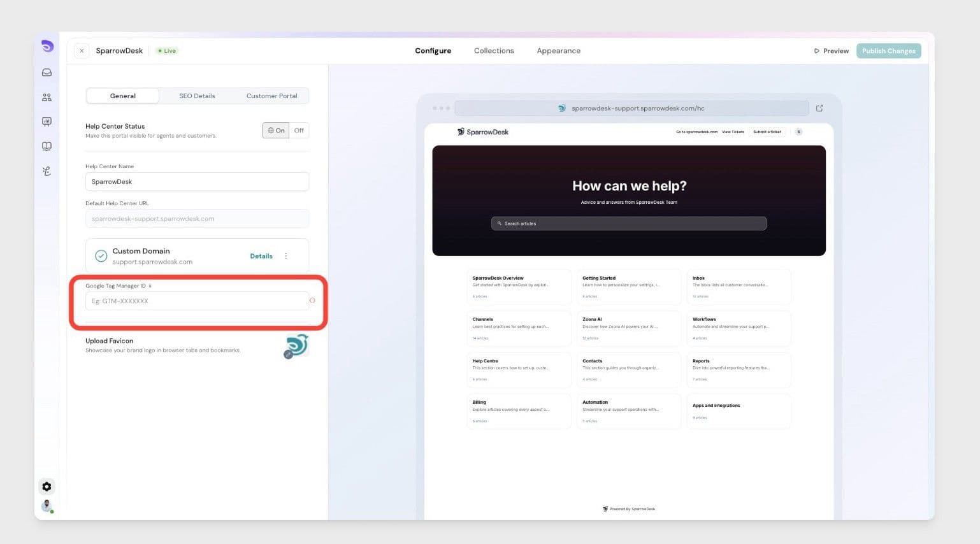Screen dimensions: 980x544
Task: Click the site icon in the preview address bar
Action: pos(561,108)
